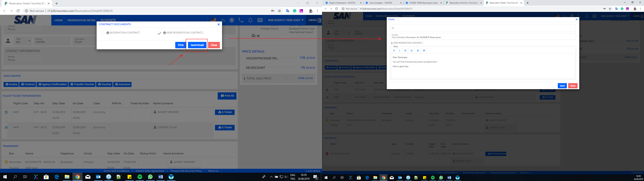Center-align the email body text
This screenshot has width=644, height=181.
[412, 50]
